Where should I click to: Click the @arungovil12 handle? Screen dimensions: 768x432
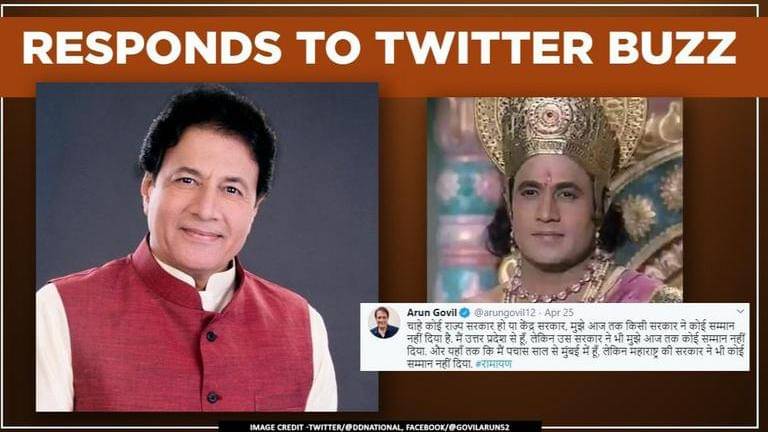click(x=504, y=312)
